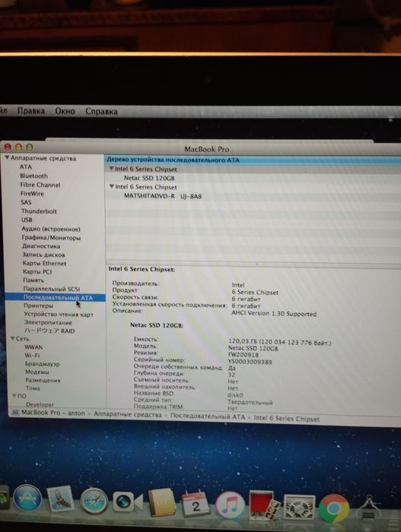Open Calendar icon showing 2

pos(196,503)
